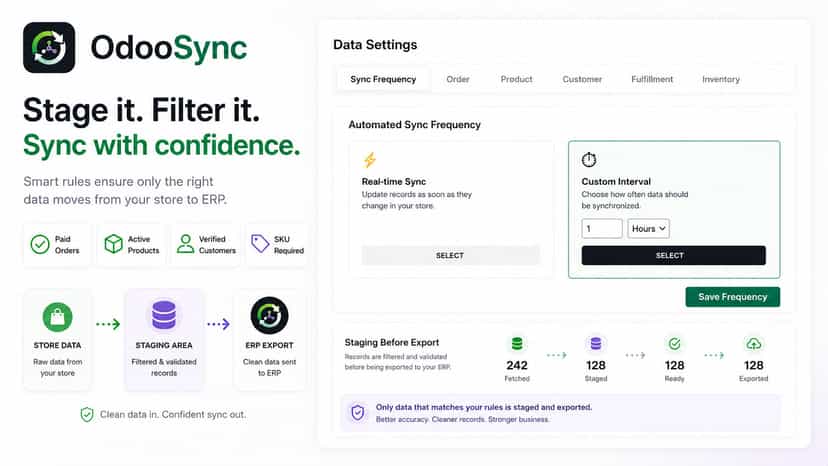The image size is (828, 466).
Task: Switch to the Inventory tab
Action: [x=721, y=79]
